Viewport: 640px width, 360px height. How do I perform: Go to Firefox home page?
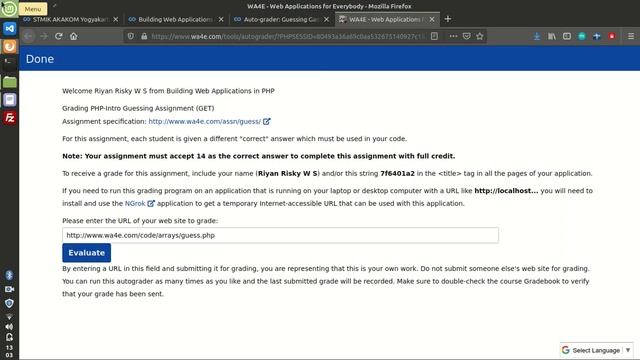click(x=73, y=36)
